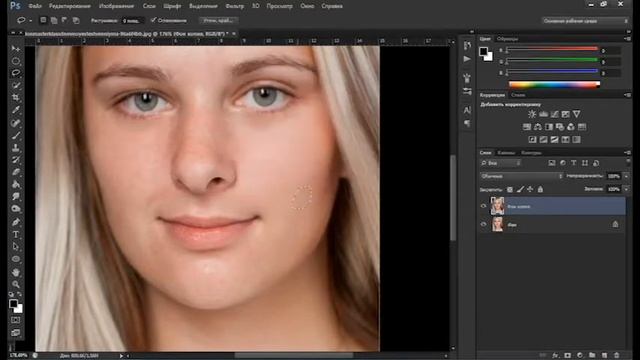Toggle lock transparent pixels in the Layers panel
The width and height of the screenshot is (640, 360).
[x=510, y=189]
